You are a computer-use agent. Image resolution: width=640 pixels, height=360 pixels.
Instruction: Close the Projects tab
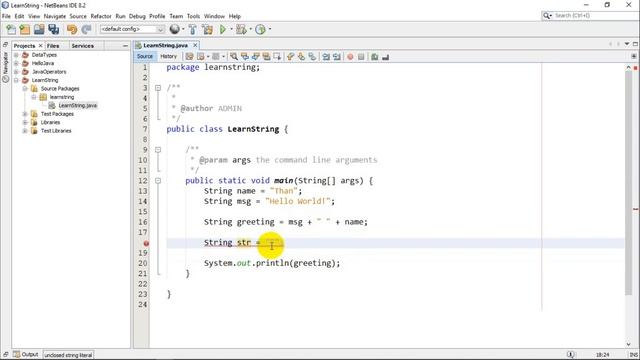[x=40, y=46]
